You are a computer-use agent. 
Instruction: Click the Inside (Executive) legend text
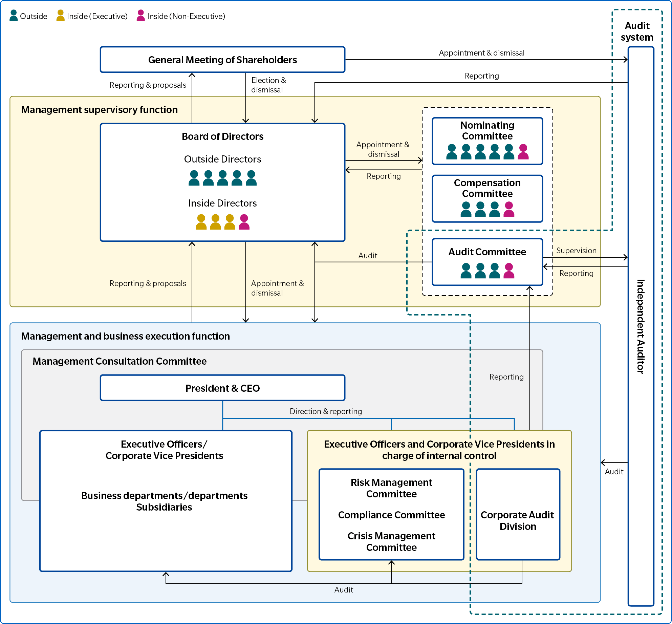click(x=97, y=16)
